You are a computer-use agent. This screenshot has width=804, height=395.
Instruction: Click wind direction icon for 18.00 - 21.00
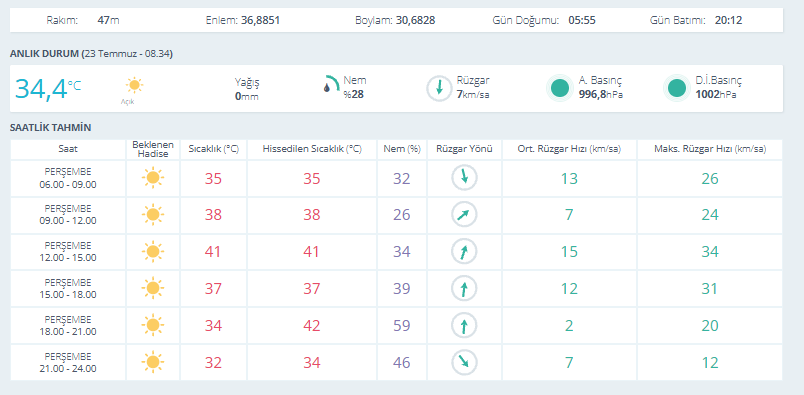pos(464,325)
